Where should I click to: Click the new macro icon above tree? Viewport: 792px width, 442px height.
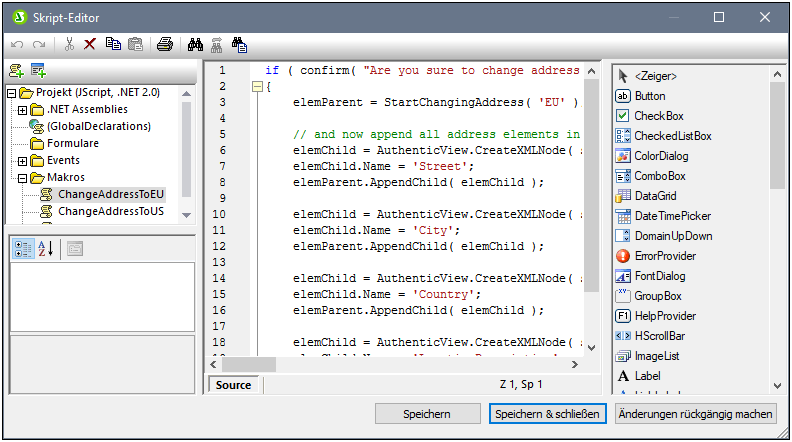17,70
